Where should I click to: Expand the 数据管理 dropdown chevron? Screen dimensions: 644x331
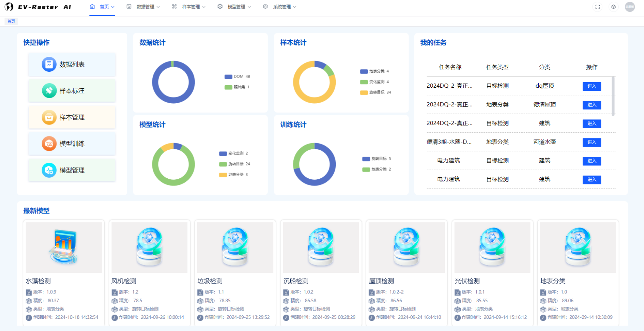pos(158,7)
